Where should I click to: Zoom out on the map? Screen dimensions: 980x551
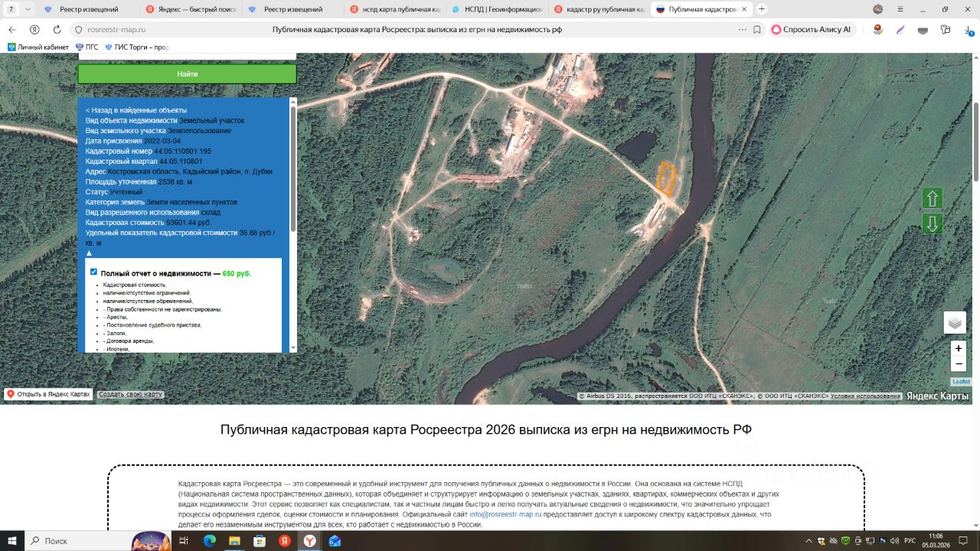tap(959, 364)
